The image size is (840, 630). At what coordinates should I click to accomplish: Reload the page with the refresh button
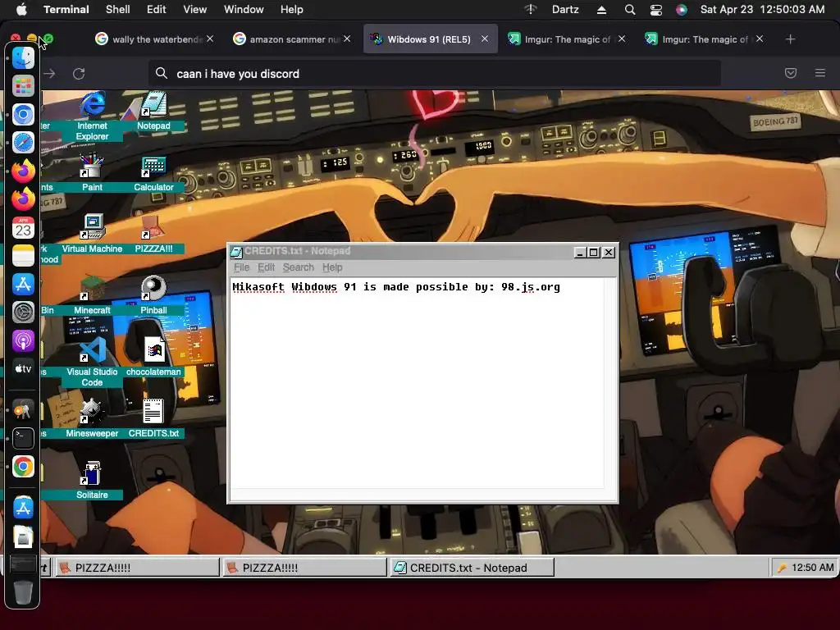pos(79,73)
